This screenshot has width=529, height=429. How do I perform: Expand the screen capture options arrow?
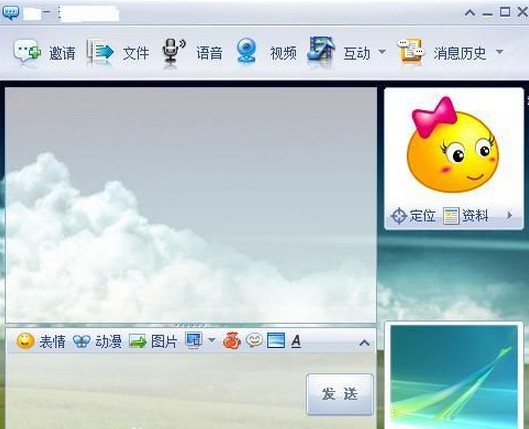[212, 340]
